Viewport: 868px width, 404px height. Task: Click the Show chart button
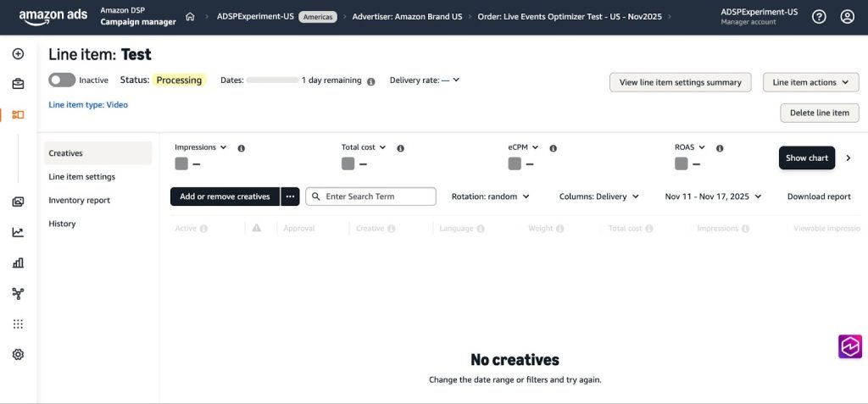pyautogui.click(x=807, y=158)
